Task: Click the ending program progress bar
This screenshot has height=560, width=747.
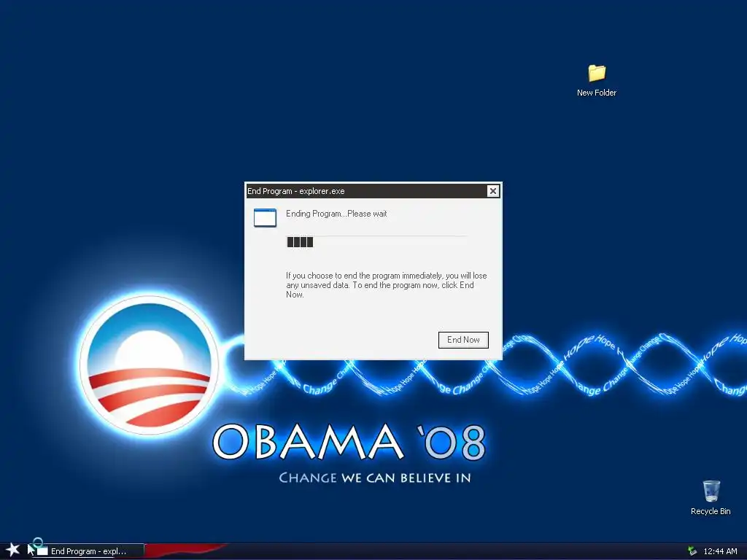Action: 376,242
